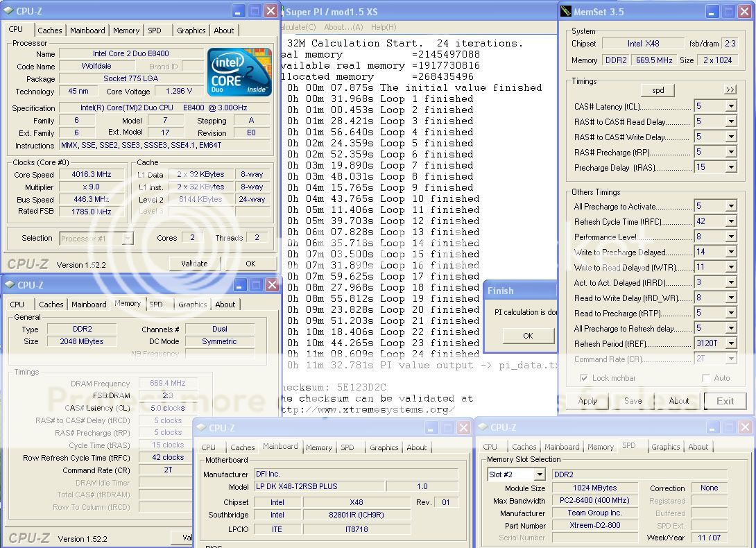Open Read to Precharge (tRTP) dropdown
The width and height of the screenshot is (756, 548).
pyautogui.click(x=731, y=313)
